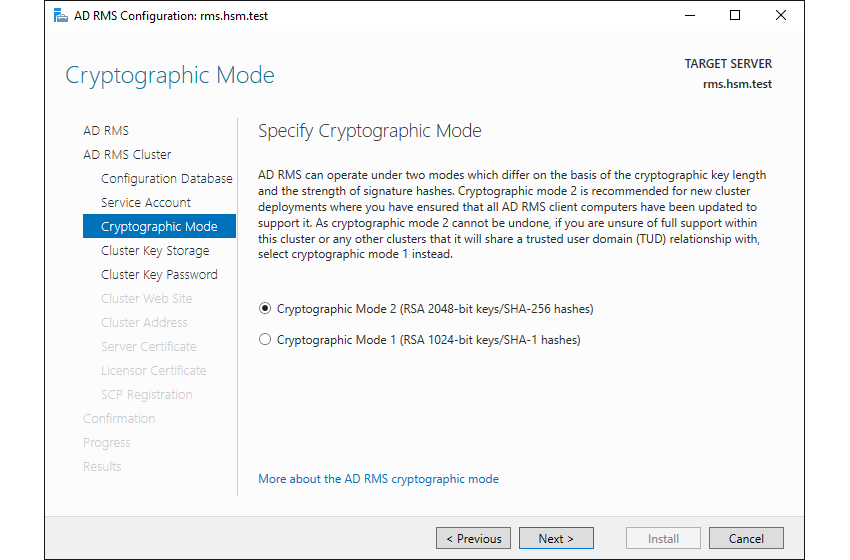Click the Results step label
The image size is (850, 560).
pos(102,466)
